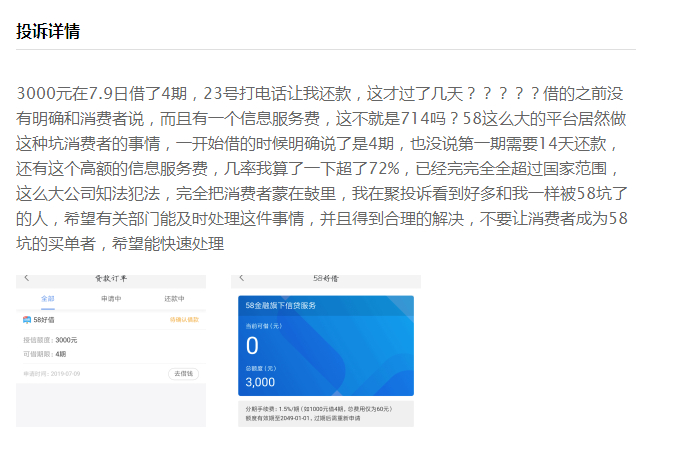The height and width of the screenshot is (467, 674).
Task: Click complaint line starting 这么大公司知法犯法
Action: pyautogui.click(x=322, y=193)
